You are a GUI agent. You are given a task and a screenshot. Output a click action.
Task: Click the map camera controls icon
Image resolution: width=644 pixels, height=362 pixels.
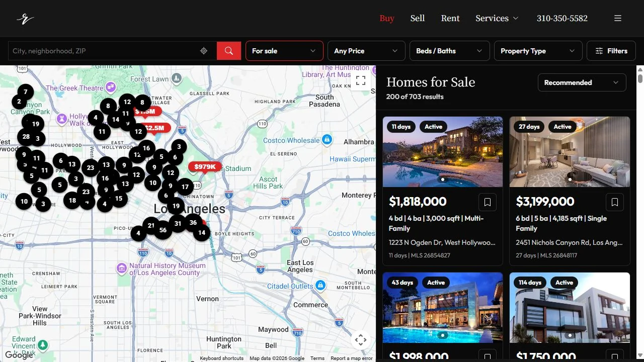tap(361, 340)
